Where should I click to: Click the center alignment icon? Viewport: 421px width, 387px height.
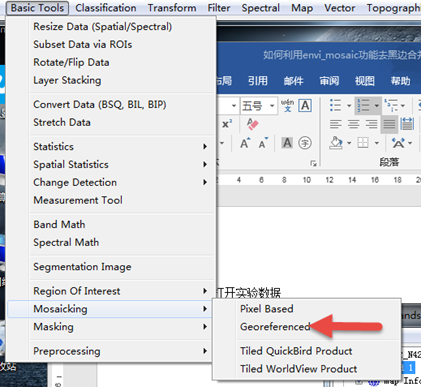pyautogui.click(x=354, y=124)
